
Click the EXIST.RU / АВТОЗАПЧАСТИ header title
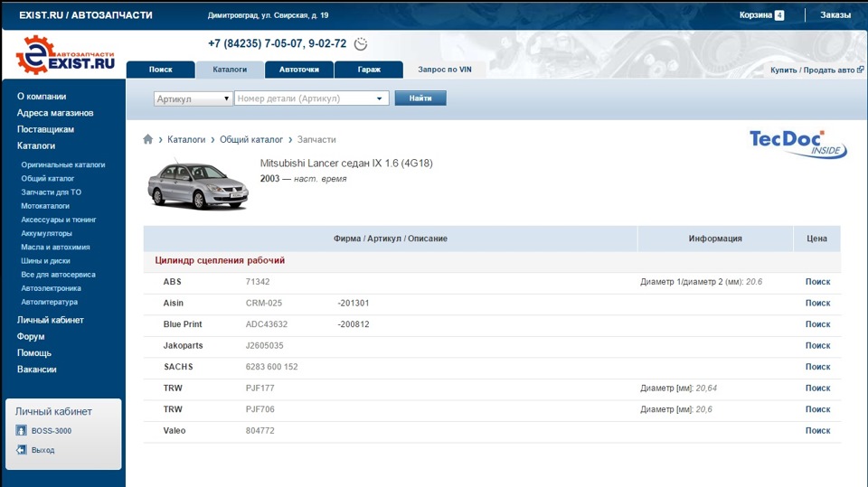point(86,15)
